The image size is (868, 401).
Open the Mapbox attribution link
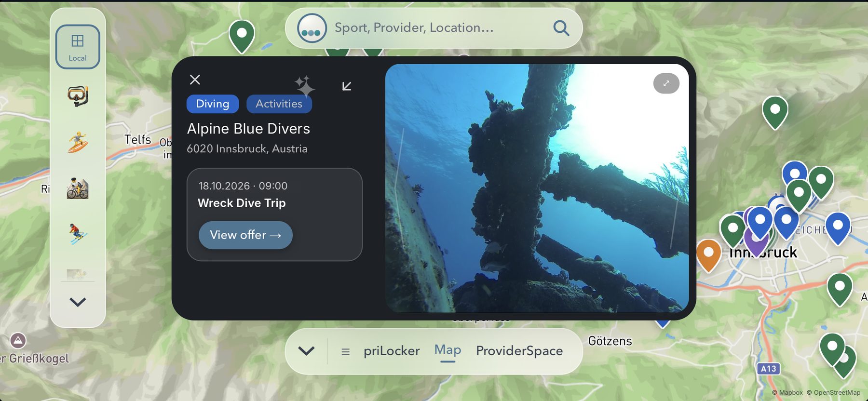coord(787,393)
